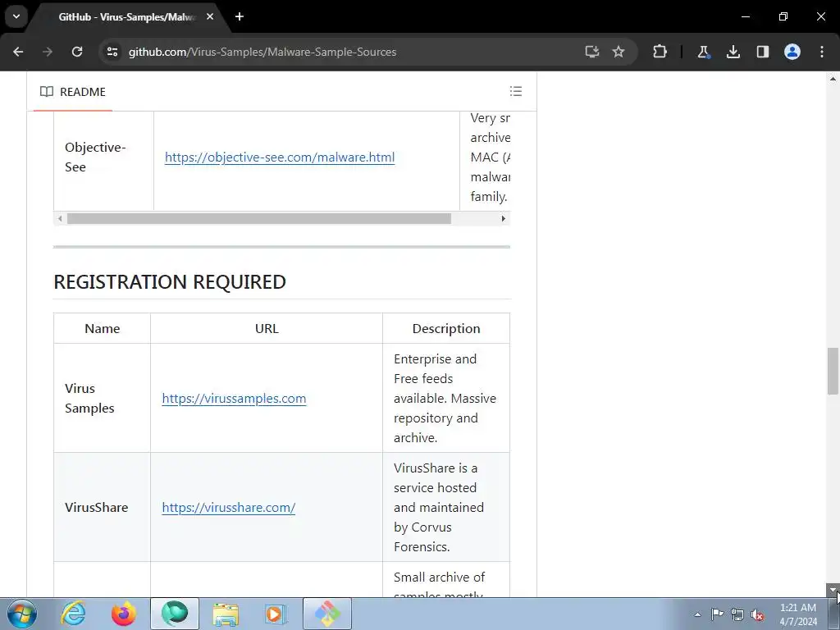Go back to the previous page
Viewport: 840px width, 630px height.
point(18,52)
